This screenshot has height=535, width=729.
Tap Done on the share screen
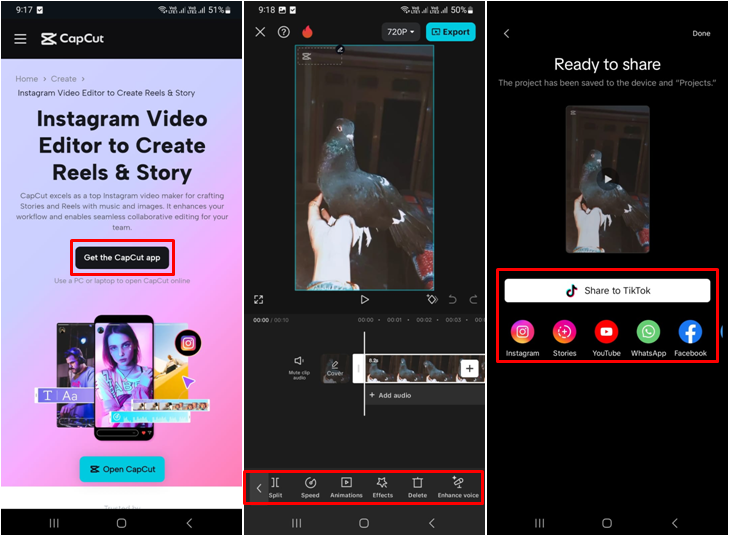[701, 33]
